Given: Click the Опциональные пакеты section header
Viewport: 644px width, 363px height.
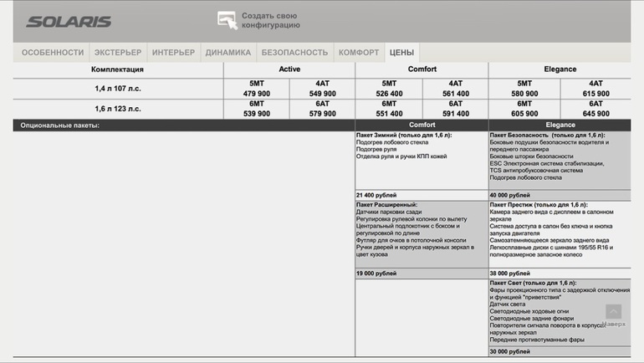Looking at the screenshot, I should 60,125.
